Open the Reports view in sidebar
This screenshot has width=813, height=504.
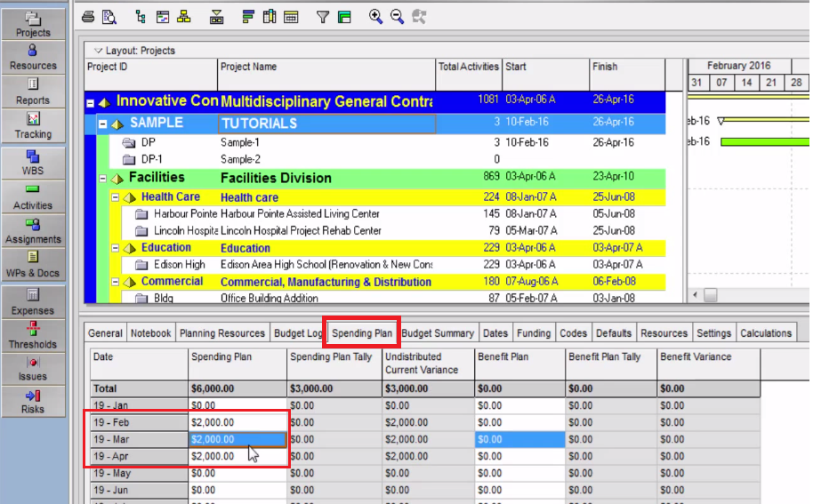[33, 92]
